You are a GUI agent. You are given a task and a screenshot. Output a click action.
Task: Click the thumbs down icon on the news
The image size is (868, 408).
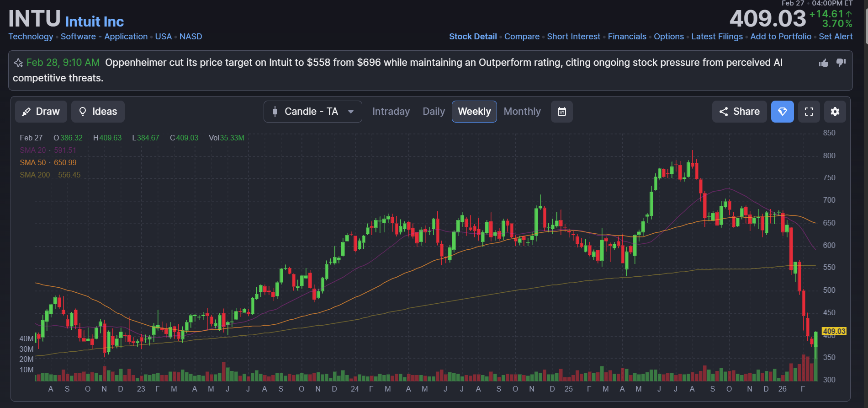click(841, 63)
